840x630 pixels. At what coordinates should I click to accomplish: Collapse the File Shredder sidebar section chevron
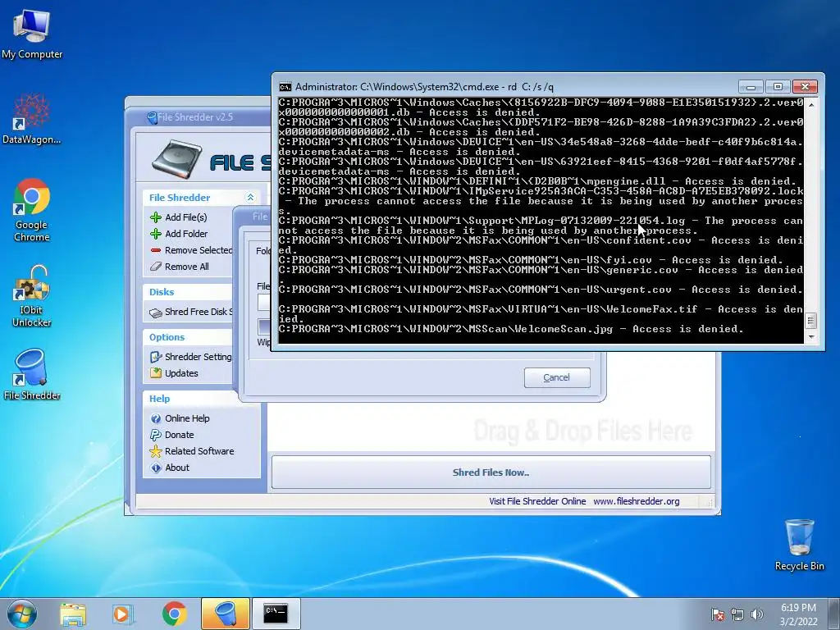pos(250,198)
